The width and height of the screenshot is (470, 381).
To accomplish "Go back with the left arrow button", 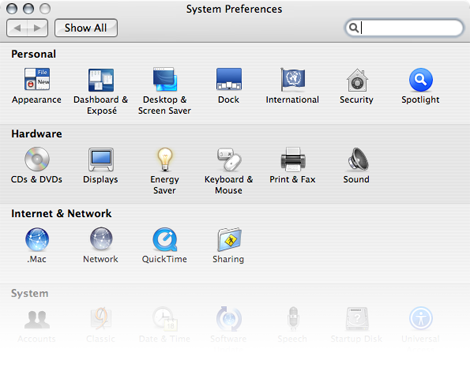I will (17, 28).
